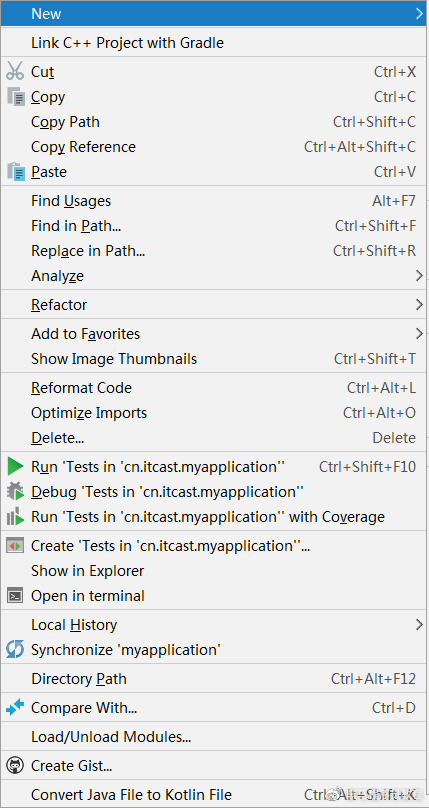Screen dimensions: 429x808
Task: Select Load/Unload Modules entry
Action: coord(214,737)
